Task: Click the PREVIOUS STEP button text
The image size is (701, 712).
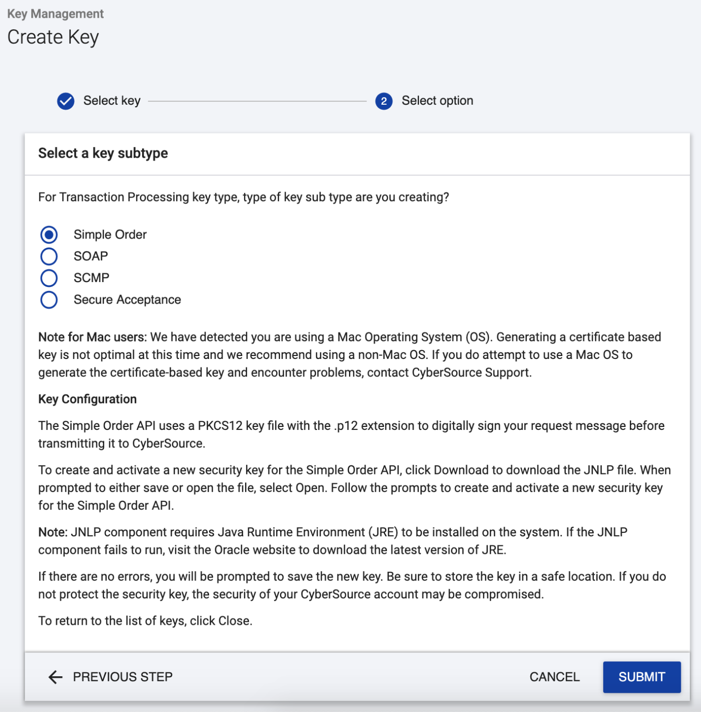Action: click(x=122, y=677)
